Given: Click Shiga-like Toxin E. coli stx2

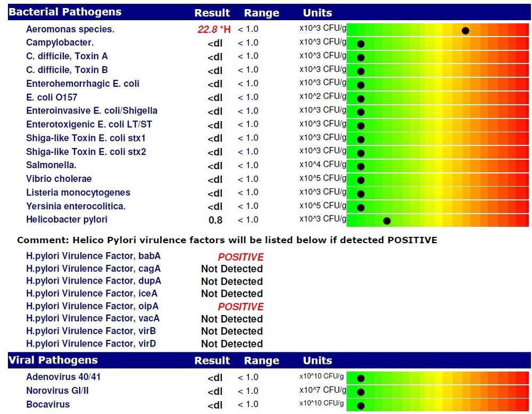Looking at the screenshot, I should click(86, 152).
